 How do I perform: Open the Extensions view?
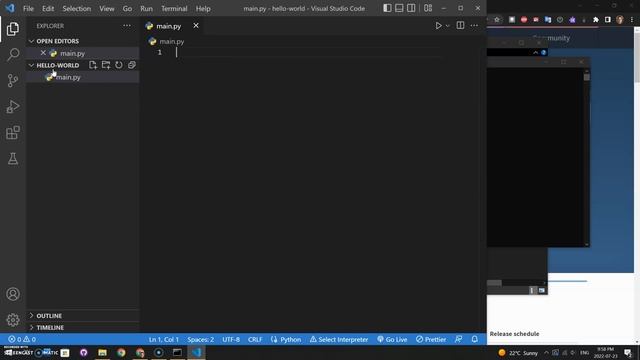[13, 133]
